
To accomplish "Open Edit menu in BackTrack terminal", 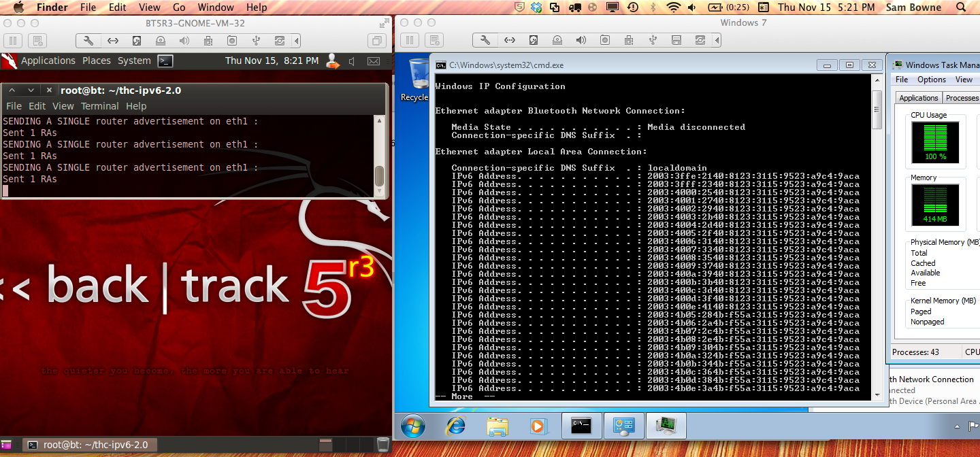I will (37, 106).
